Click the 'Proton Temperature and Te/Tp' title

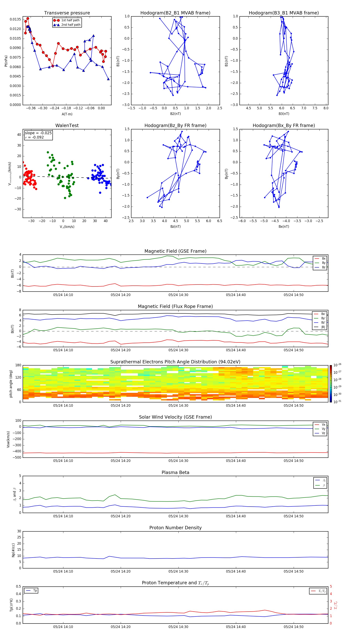point(175,583)
